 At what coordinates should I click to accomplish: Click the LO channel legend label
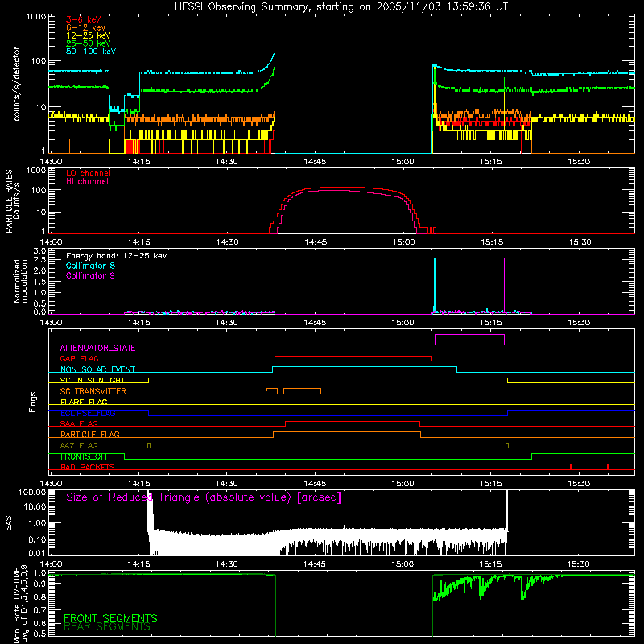click(x=89, y=173)
